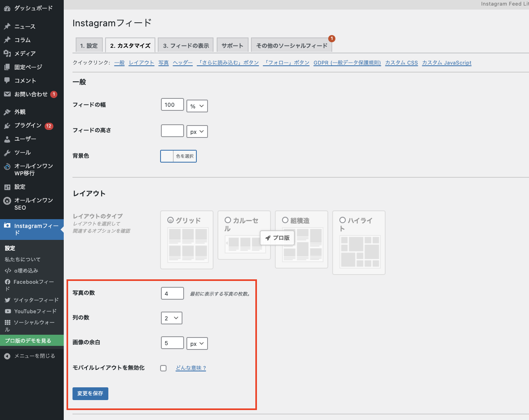Click the collapse menu arrow icon
The height and width of the screenshot is (420, 529).
coord(7,356)
